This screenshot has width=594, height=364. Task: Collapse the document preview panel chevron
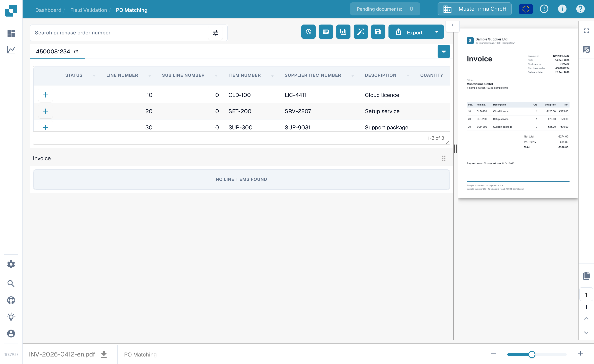(x=452, y=25)
